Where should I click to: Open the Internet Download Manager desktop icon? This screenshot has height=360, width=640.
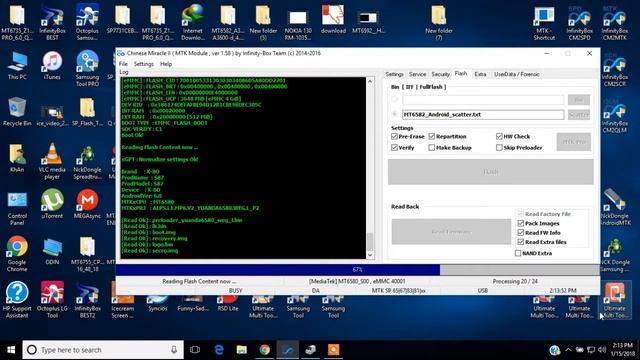tap(193, 22)
